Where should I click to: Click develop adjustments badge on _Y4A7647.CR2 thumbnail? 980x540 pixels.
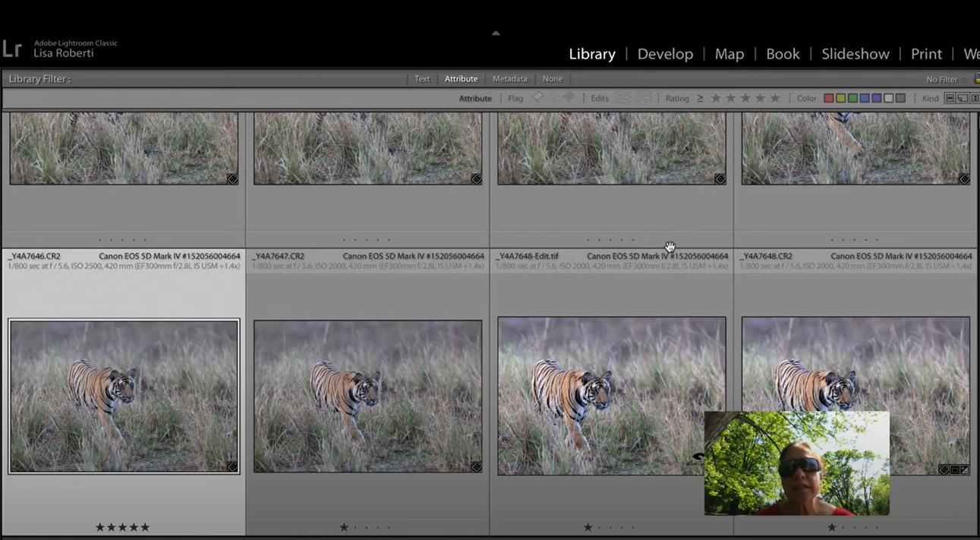[x=476, y=466]
